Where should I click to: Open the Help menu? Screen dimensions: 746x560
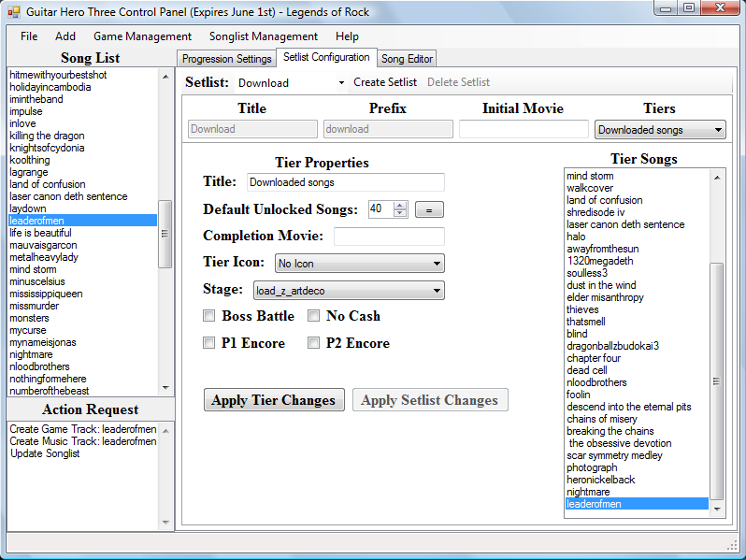click(x=347, y=36)
